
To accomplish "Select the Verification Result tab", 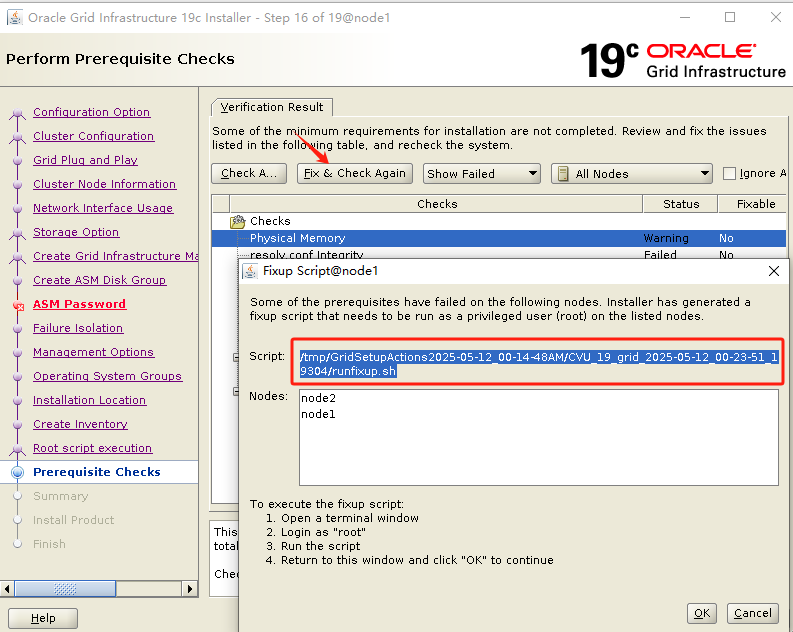I will pos(272,107).
